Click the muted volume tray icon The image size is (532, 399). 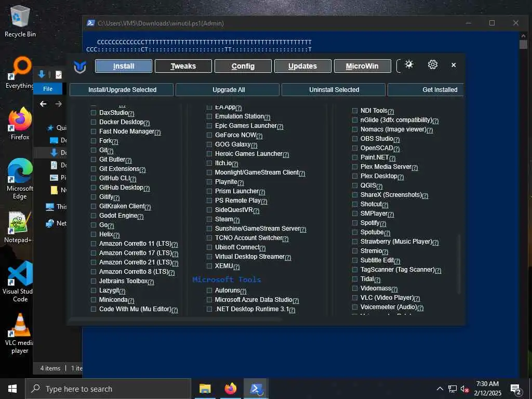click(465, 389)
